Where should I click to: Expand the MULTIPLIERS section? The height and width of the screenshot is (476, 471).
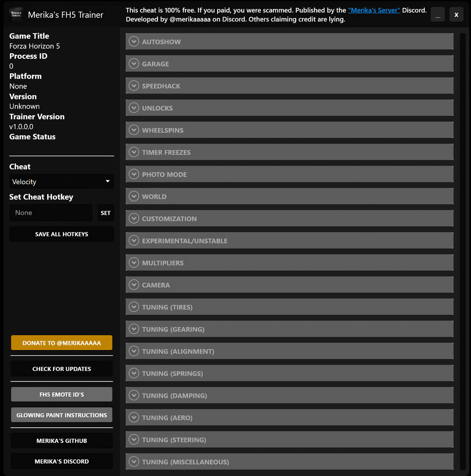[x=290, y=263]
